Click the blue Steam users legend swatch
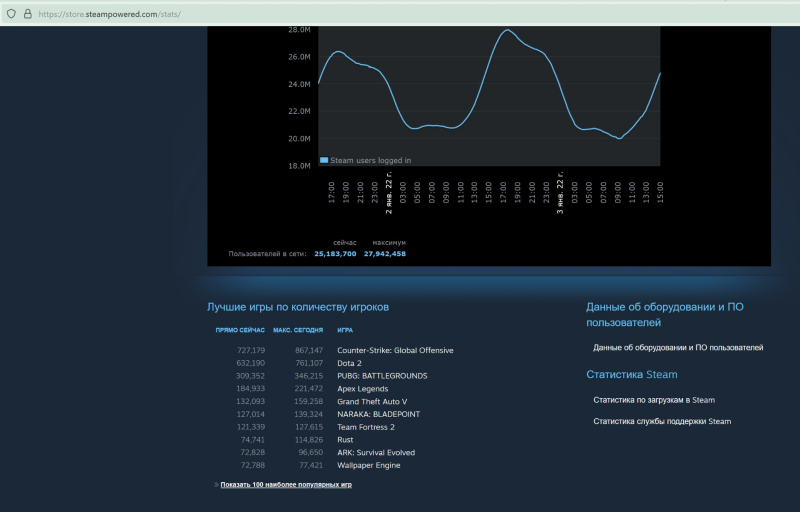The width and height of the screenshot is (800, 512). coord(324,160)
